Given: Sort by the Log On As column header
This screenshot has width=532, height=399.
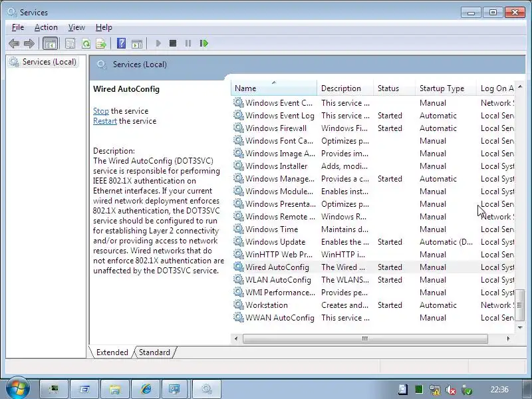Looking at the screenshot, I should click(495, 88).
